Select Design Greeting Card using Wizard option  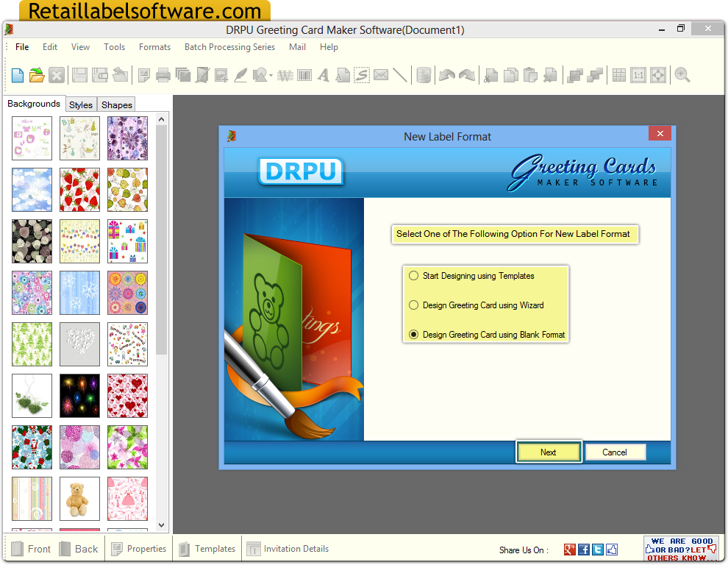tap(477, 305)
